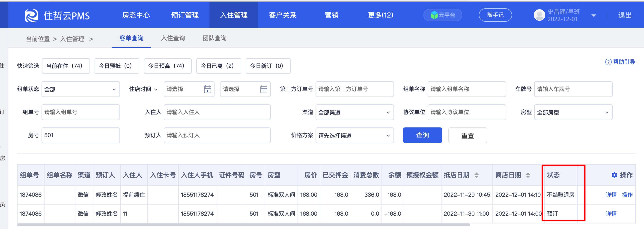Open 房态中心 menu
The height and width of the screenshot is (229, 644).
point(136,15)
